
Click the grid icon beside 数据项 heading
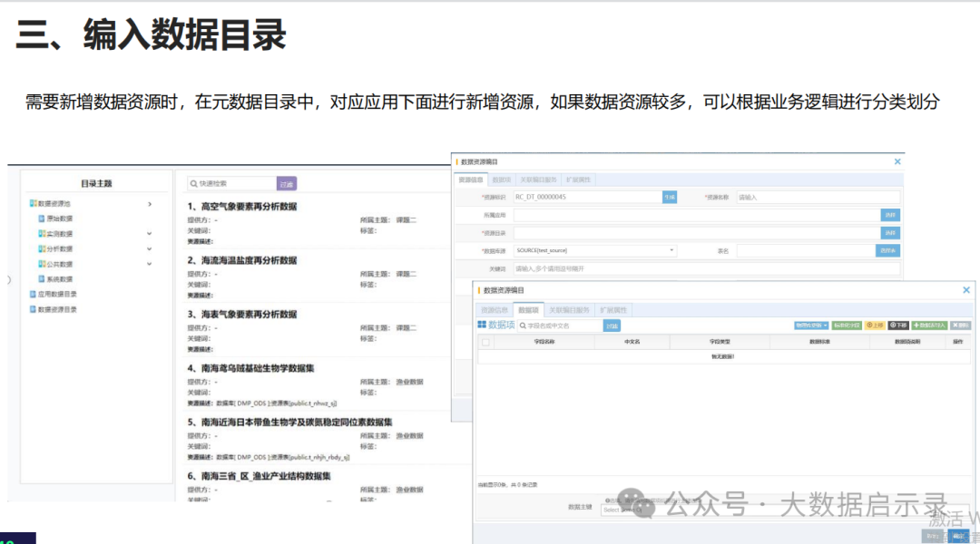tap(482, 325)
